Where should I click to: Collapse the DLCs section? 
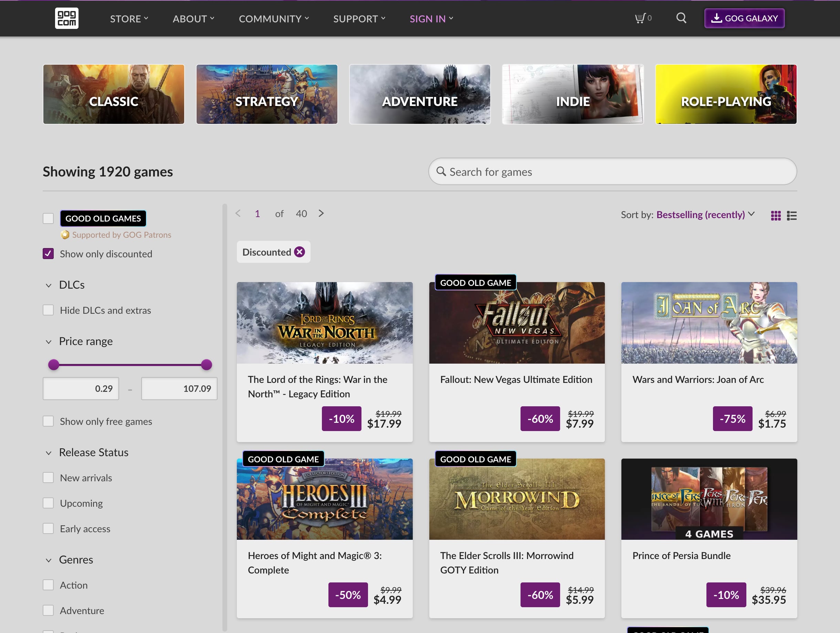[65, 285]
